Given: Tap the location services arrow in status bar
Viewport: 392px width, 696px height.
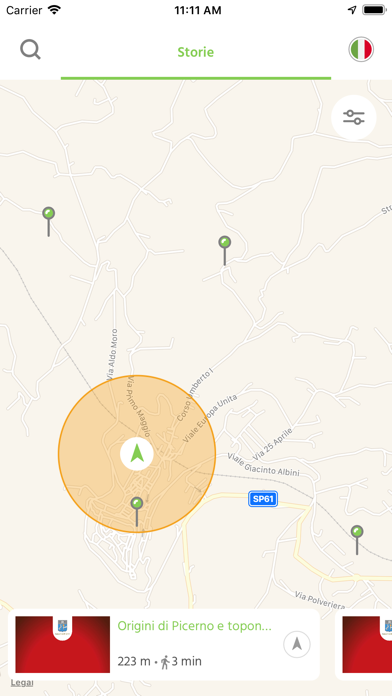Looking at the screenshot, I should 352,10.
